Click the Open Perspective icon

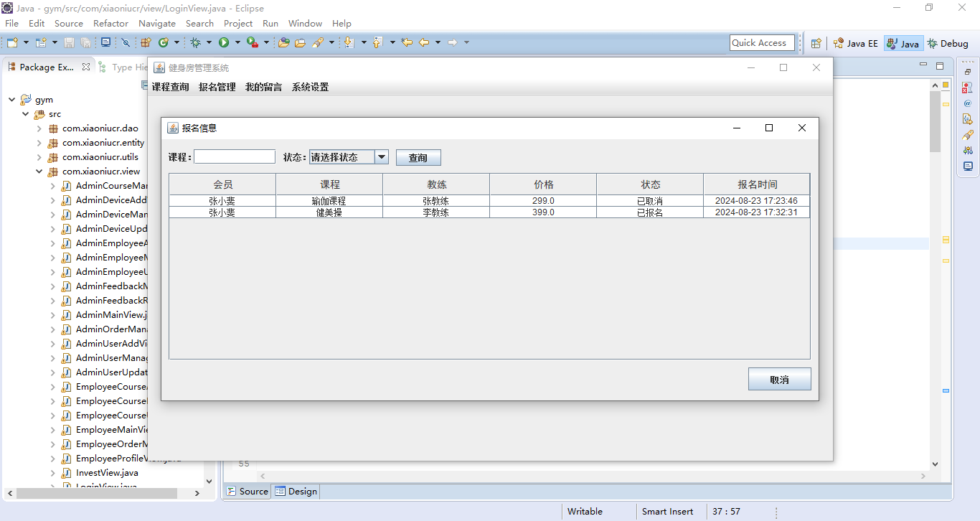point(816,43)
